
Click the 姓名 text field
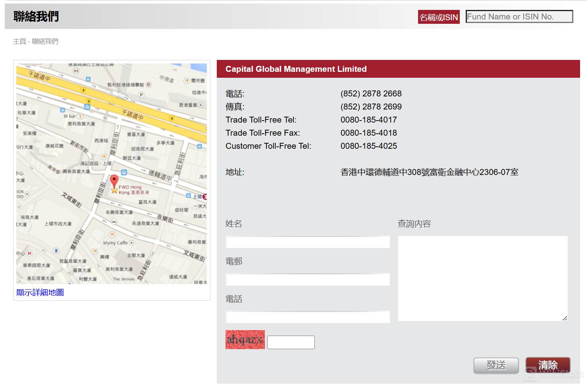point(307,242)
